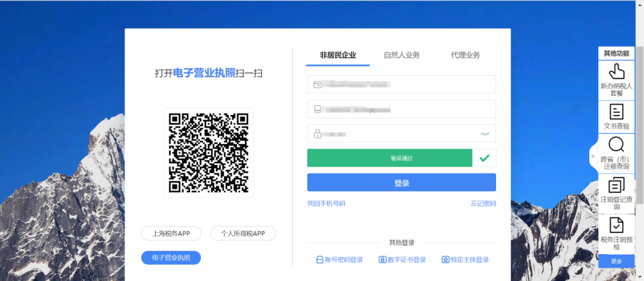
Task: Open 税务注销预检 checked document icon
Action: click(x=616, y=225)
